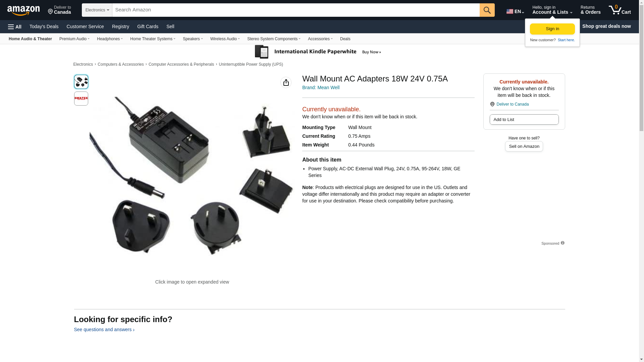Open the All hamburger menu
Screen dimensions: 644x362
point(15,26)
